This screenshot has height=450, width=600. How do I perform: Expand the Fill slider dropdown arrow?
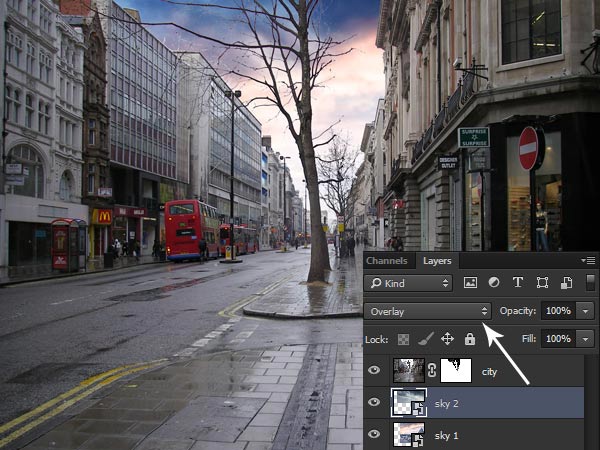tap(586, 339)
